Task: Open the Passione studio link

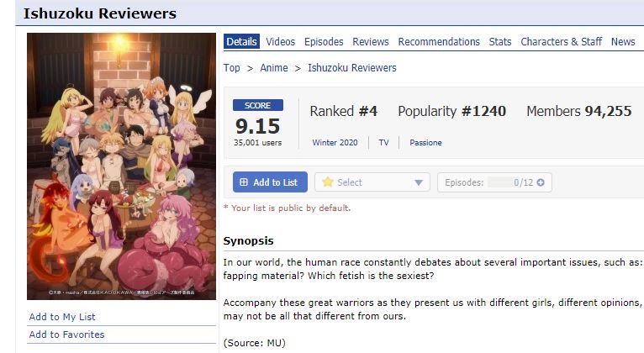Action: 425,143
